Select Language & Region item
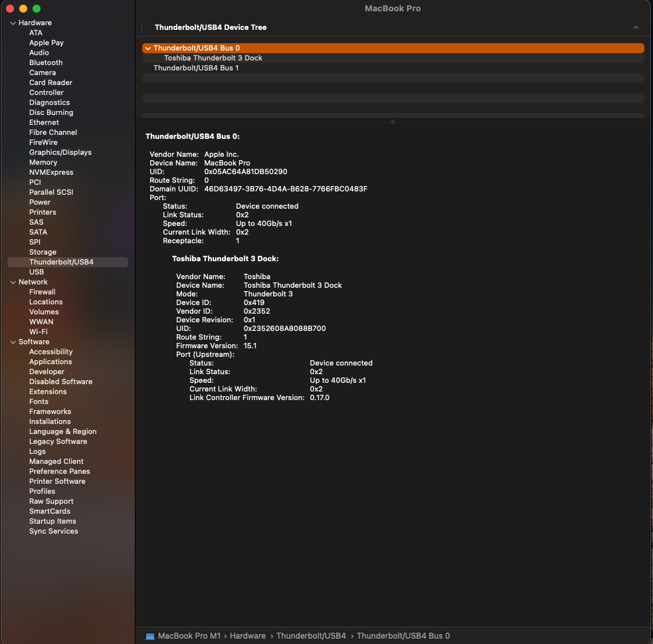 click(x=63, y=432)
